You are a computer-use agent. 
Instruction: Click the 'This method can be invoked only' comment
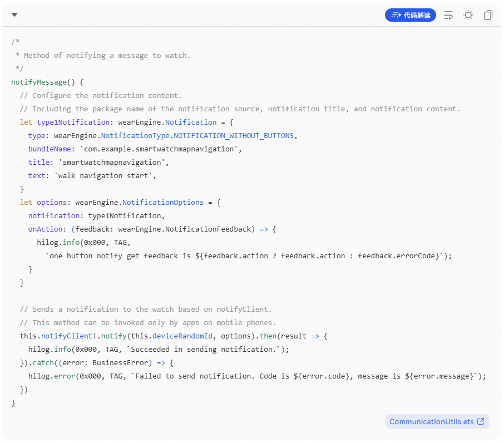coord(148,323)
